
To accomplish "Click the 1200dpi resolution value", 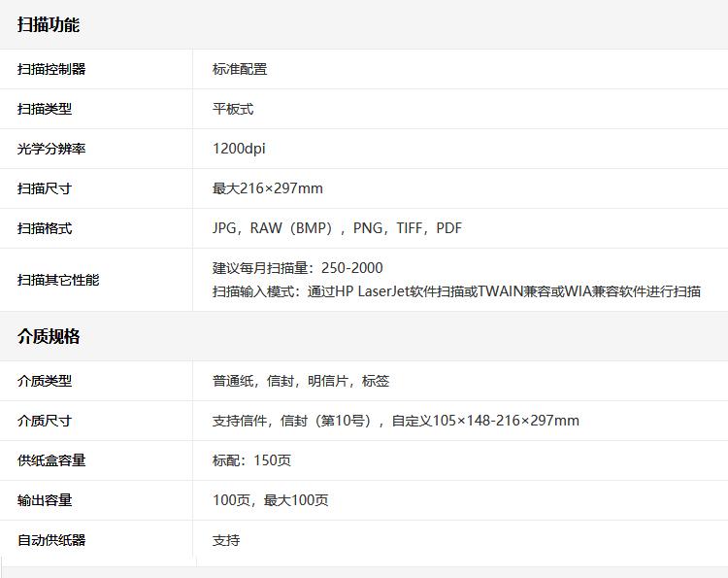I will [239, 149].
